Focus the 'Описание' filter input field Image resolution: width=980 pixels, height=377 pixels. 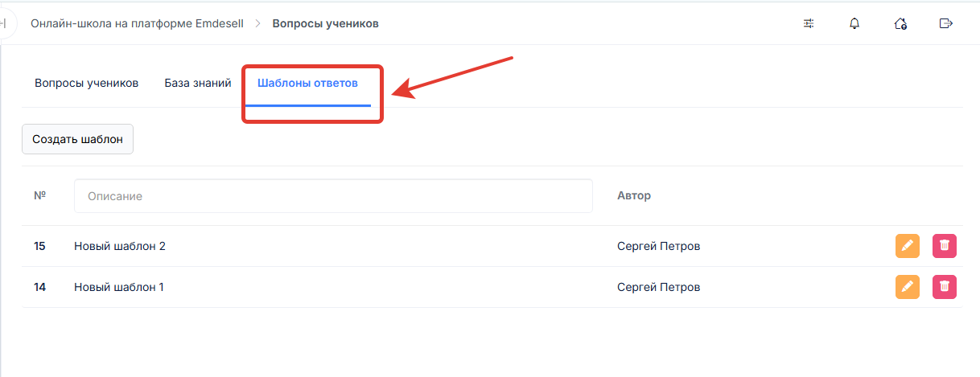click(333, 196)
